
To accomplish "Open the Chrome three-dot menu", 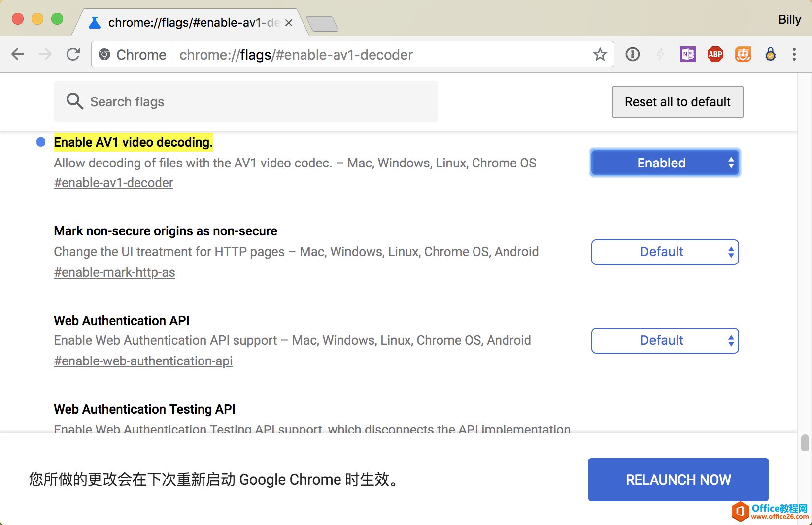I will 794,54.
